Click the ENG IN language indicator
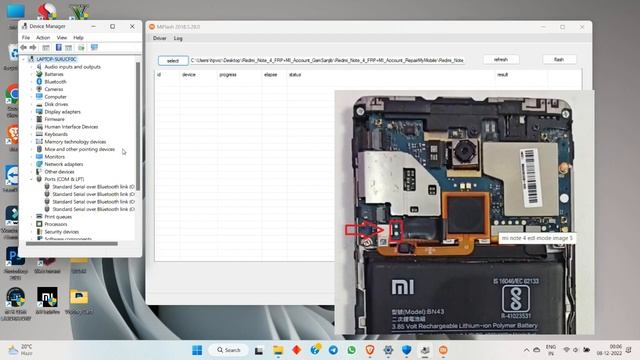Screen dimensions: 640x360 (x=550, y=350)
